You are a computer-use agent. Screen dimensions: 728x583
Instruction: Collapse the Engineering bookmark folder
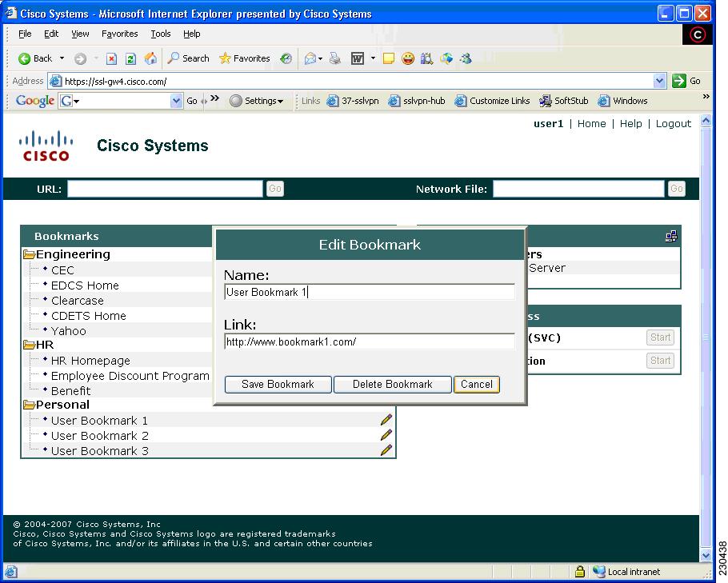[29, 254]
